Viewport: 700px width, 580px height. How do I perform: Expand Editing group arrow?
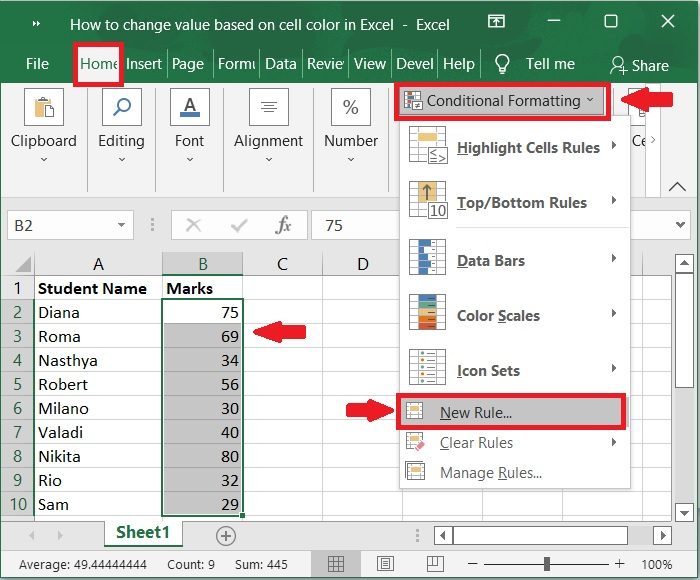pos(122,159)
